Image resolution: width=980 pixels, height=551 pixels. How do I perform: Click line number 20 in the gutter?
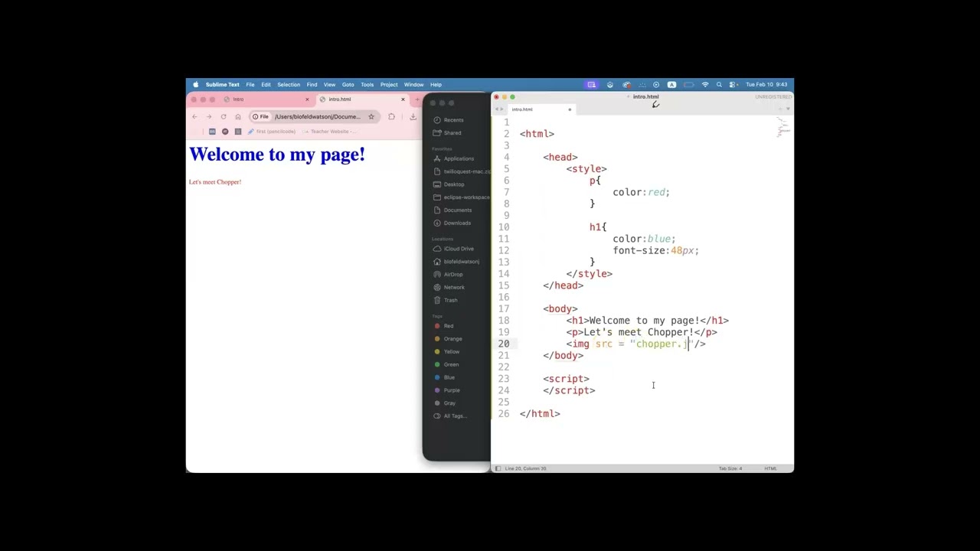click(x=504, y=344)
